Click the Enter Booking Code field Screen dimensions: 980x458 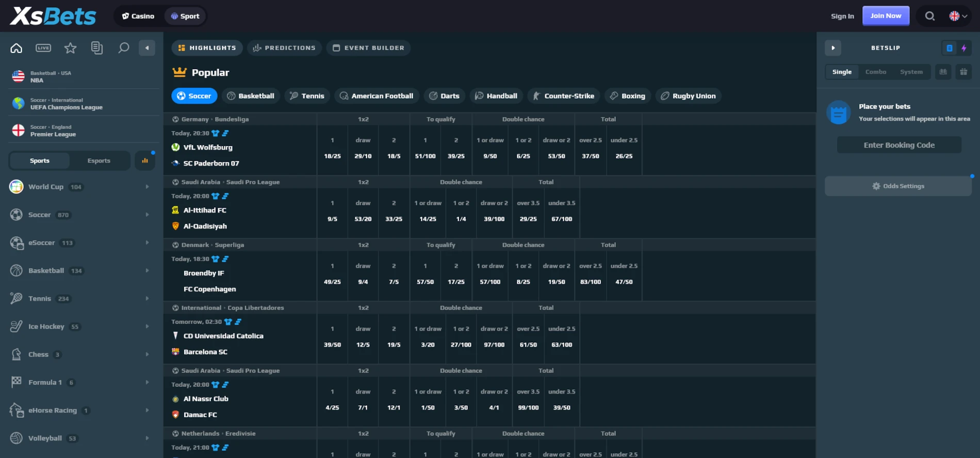(899, 145)
